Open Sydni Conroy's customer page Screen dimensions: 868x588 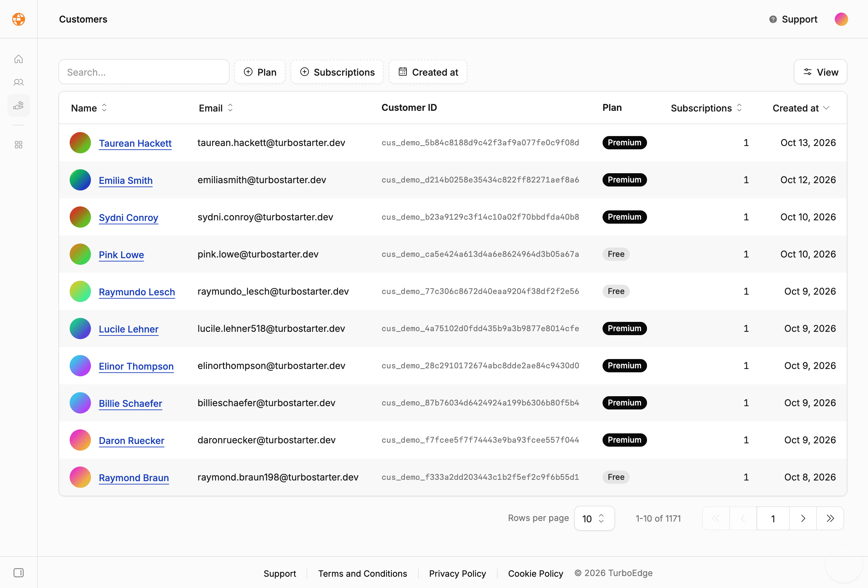128,218
